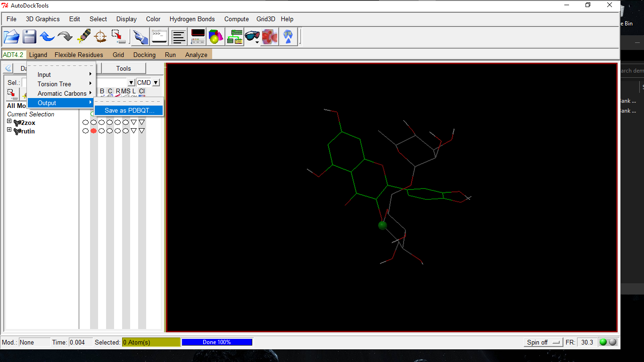Click the blue undo arrow icon
The height and width of the screenshot is (362, 644).
(x=47, y=37)
